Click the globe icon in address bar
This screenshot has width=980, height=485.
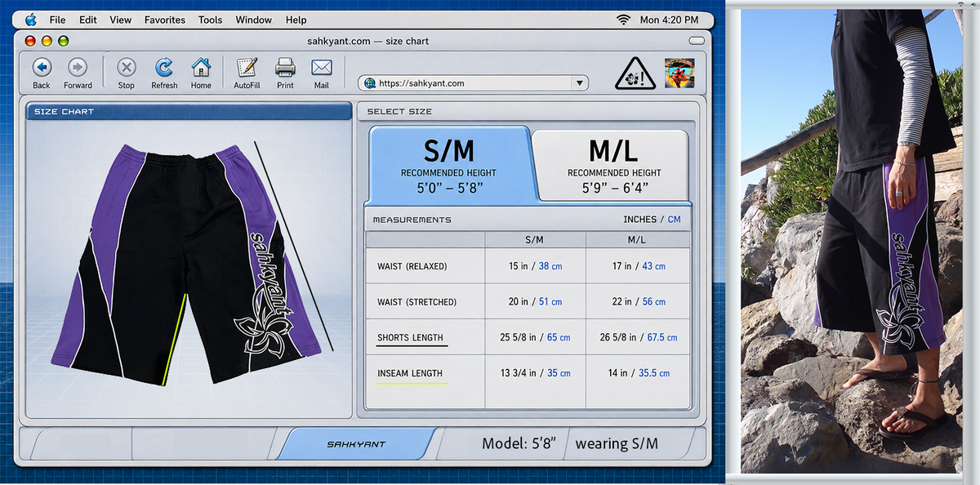pos(370,83)
